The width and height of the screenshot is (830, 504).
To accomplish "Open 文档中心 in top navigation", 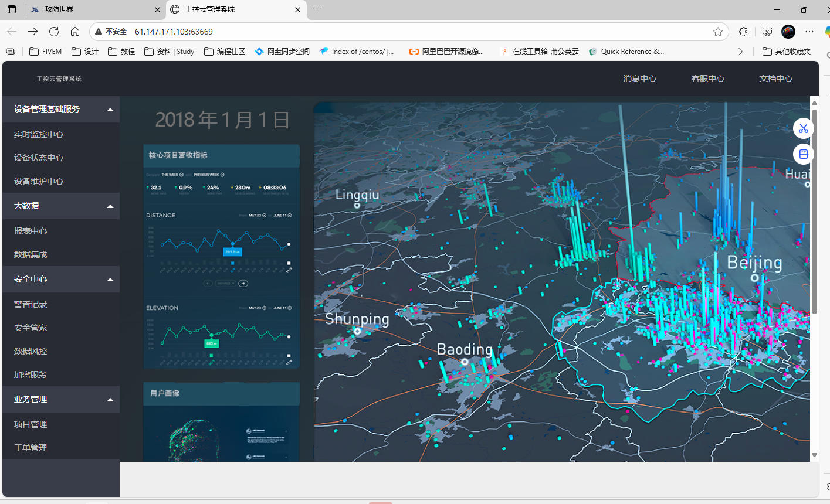I will 775,79.
